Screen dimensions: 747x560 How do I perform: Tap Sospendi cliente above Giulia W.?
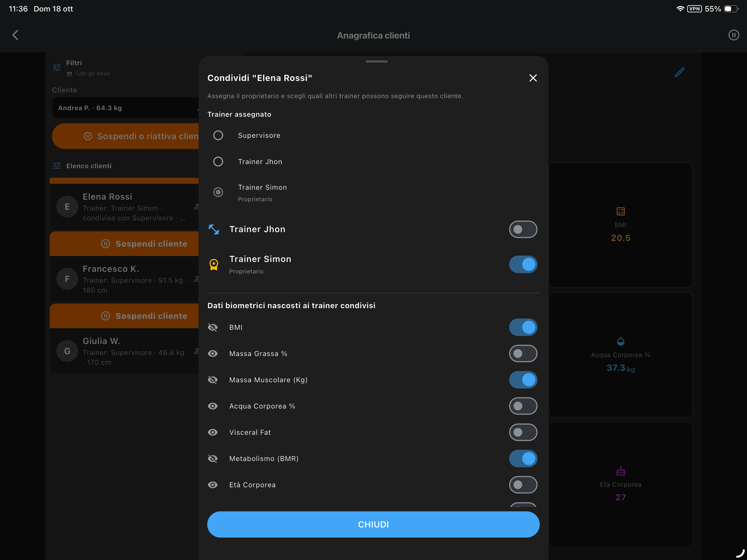(x=124, y=316)
